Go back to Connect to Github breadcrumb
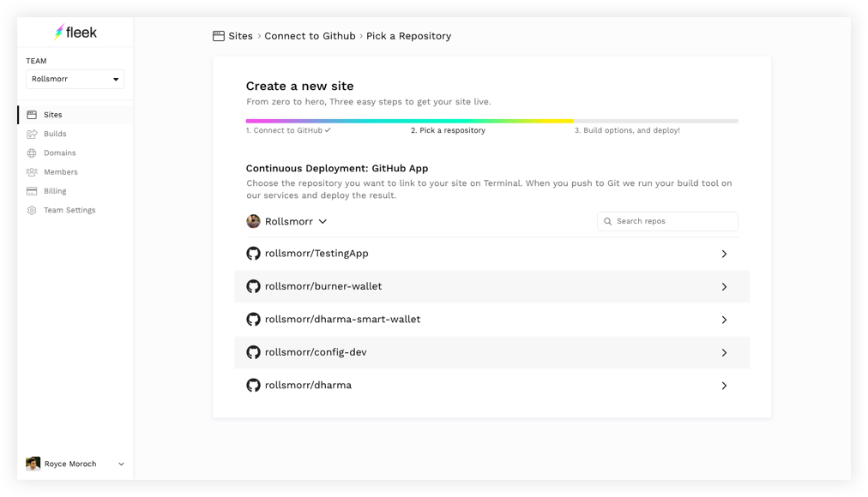The width and height of the screenshot is (868, 497). click(x=310, y=36)
